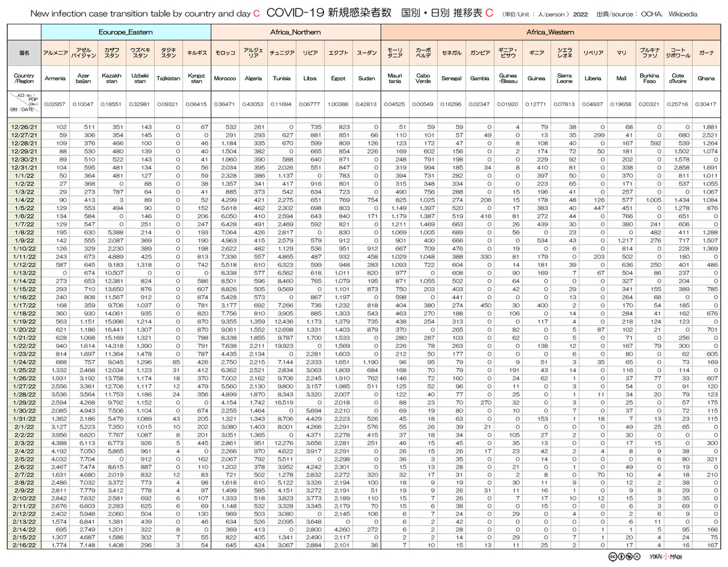
Task: Click the Japanese header 'アルメニア'
Action: [56, 53]
